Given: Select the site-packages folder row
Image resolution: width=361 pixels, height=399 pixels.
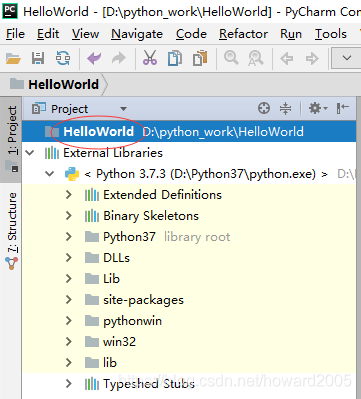Looking at the screenshot, I should pos(143,300).
